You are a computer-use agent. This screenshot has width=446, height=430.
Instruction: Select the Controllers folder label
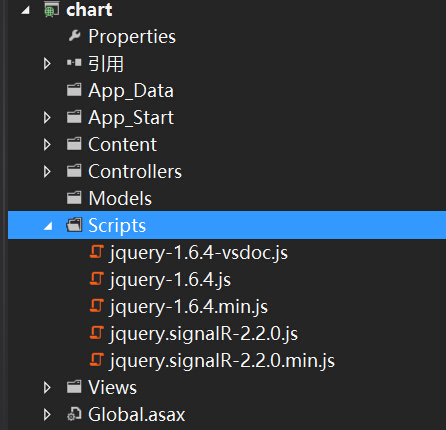pyautogui.click(x=135, y=171)
